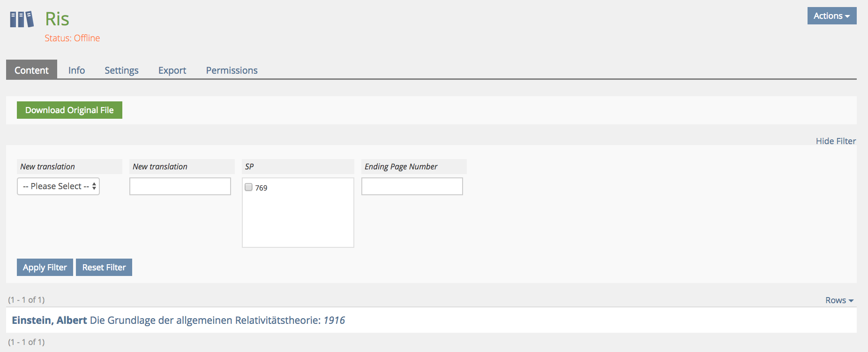868x352 pixels.
Task: Click the library books icon
Action: click(x=22, y=19)
